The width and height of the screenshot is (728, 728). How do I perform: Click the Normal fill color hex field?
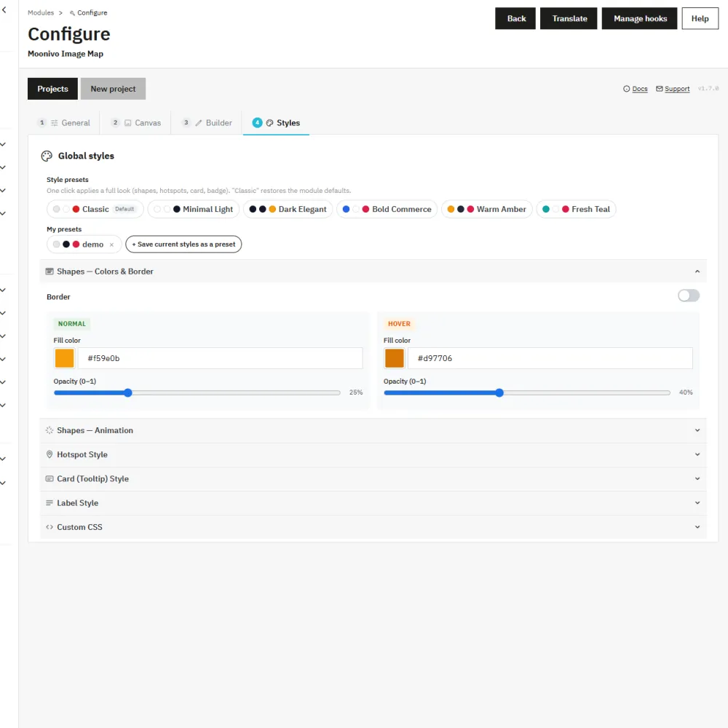point(220,358)
